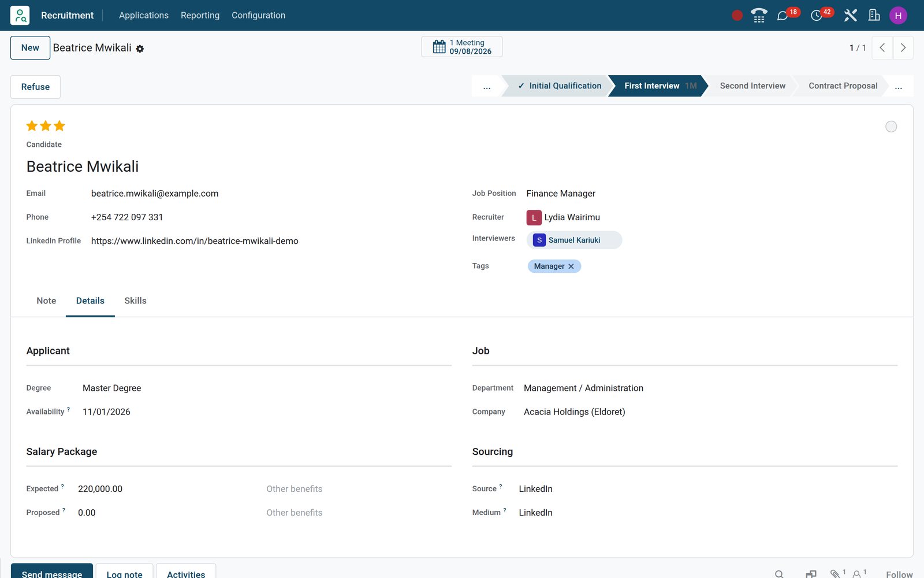This screenshot has width=924, height=578.
Task: Open the VoIP phone dialer icon
Action: tap(759, 16)
